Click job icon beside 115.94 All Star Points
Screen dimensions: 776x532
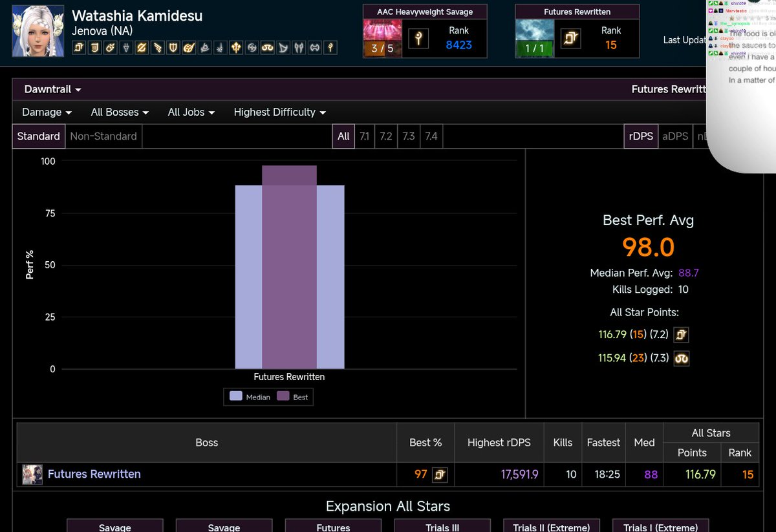(x=681, y=358)
